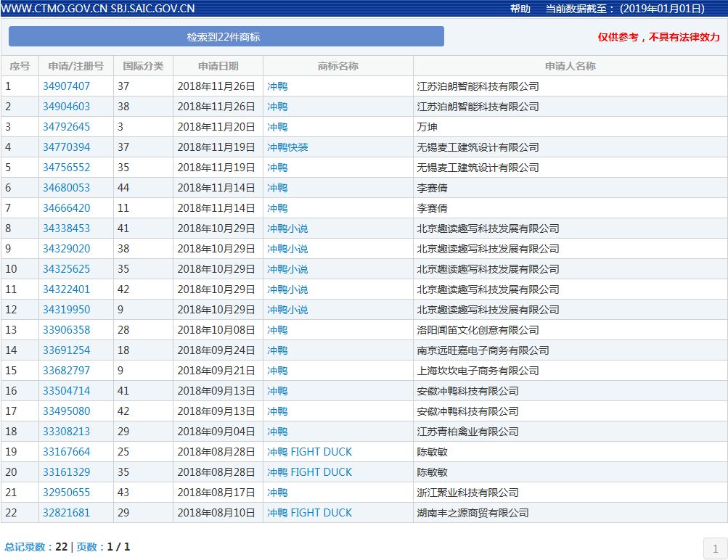Image resolution: width=728 pixels, height=560 pixels.
Task: Go to page 1 pagination button
Action: [x=715, y=549]
